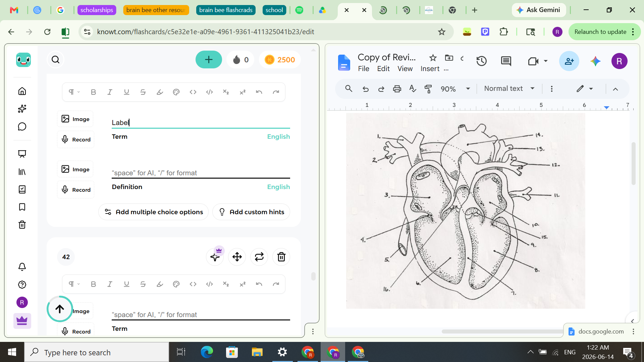The width and height of the screenshot is (644, 362).
Task: Open the streak flame counter
Action: click(240, 60)
